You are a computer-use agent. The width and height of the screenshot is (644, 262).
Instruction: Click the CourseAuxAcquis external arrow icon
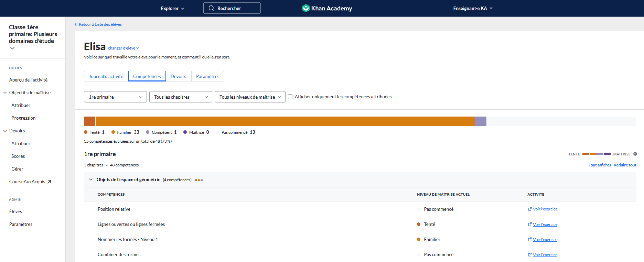[x=49, y=182]
